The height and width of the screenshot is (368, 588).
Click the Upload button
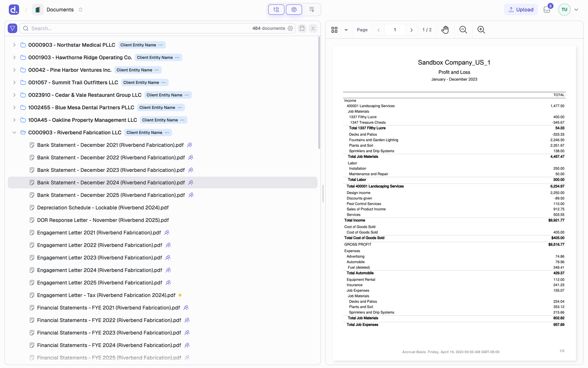[x=521, y=10]
